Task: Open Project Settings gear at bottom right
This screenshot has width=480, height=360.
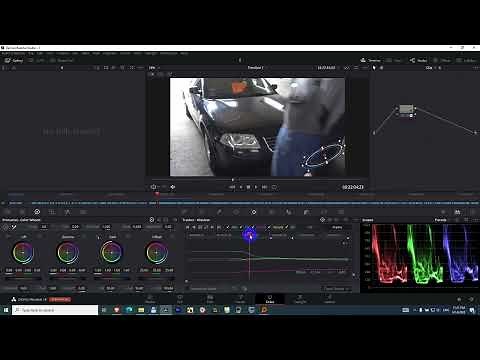Action: point(471,299)
